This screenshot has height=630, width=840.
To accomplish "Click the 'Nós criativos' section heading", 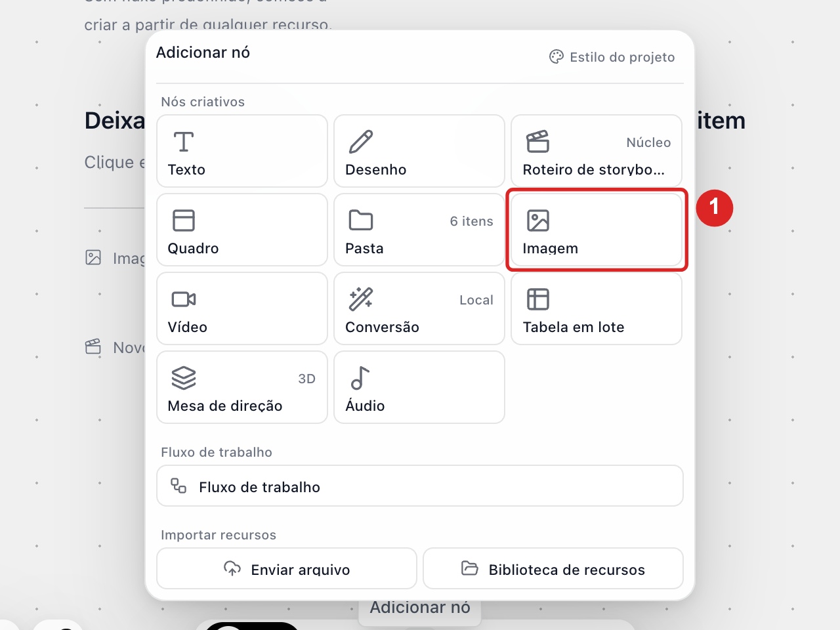I will point(203,102).
